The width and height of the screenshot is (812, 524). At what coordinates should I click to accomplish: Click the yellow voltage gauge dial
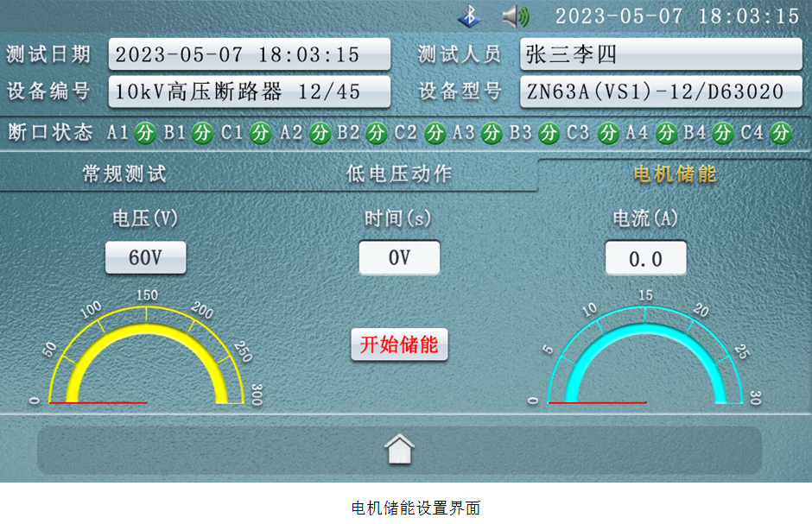[147, 354]
